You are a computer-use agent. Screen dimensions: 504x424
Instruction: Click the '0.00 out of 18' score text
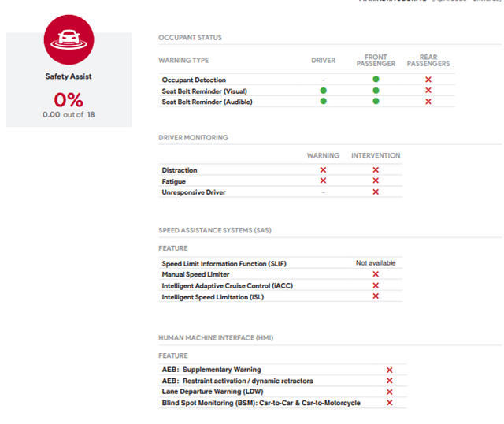coord(69,115)
